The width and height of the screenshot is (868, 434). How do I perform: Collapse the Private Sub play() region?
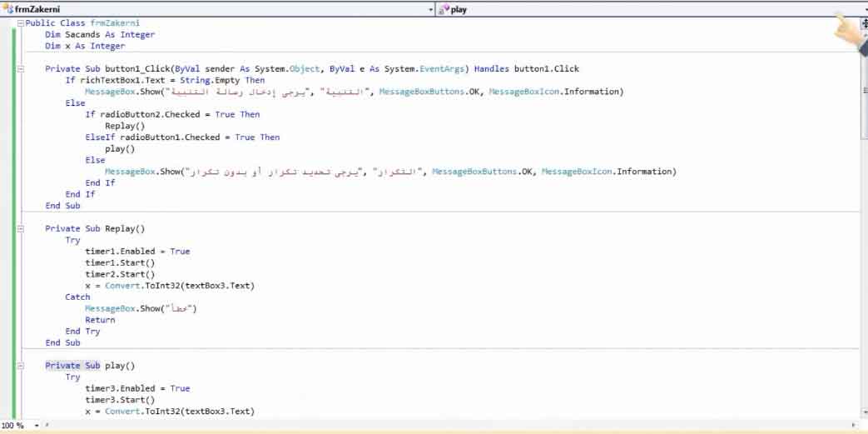tap(21, 366)
